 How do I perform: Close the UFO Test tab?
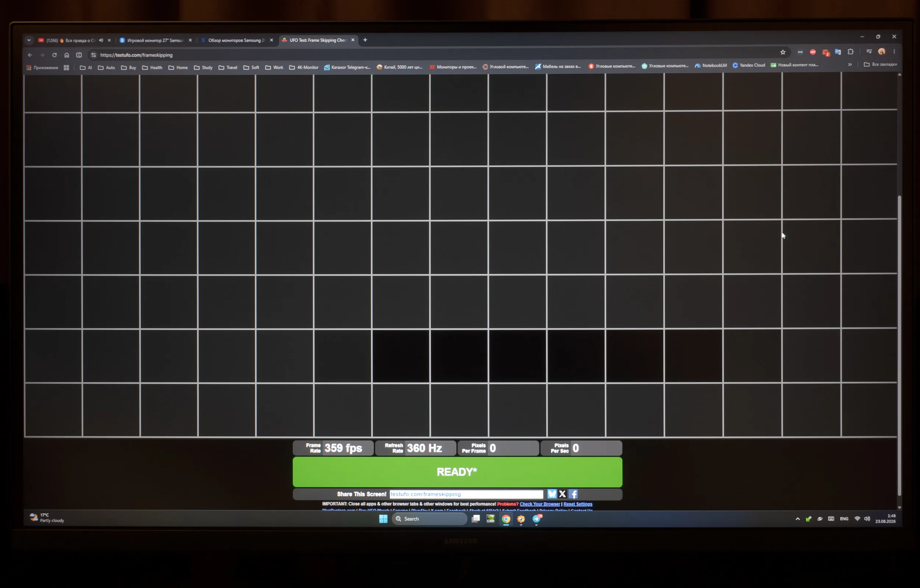click(353, 40)
